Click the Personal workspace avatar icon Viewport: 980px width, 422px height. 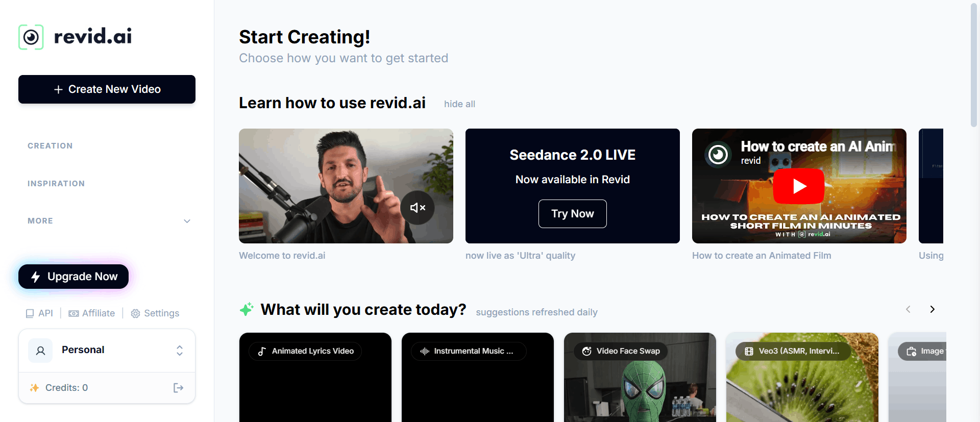40,351
